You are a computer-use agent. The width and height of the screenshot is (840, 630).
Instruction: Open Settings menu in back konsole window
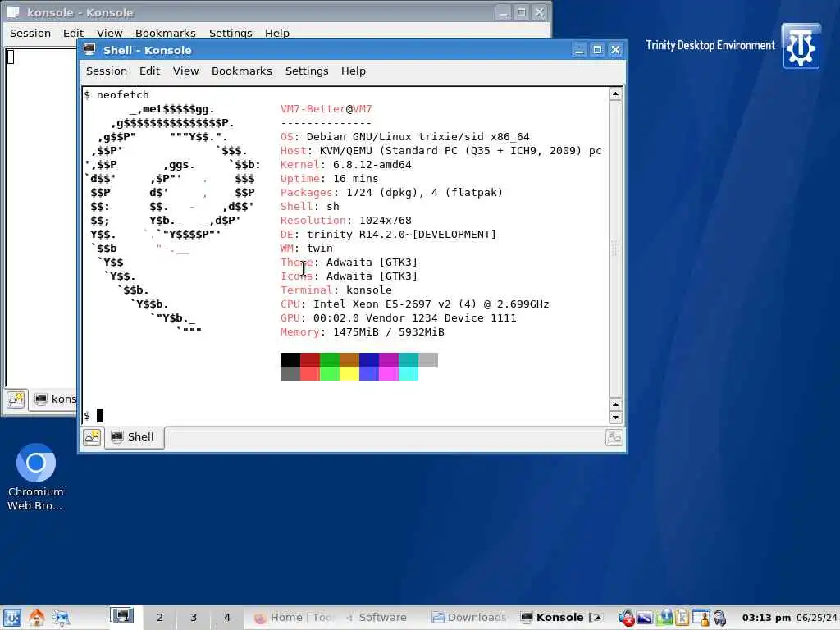click(231, 33)
